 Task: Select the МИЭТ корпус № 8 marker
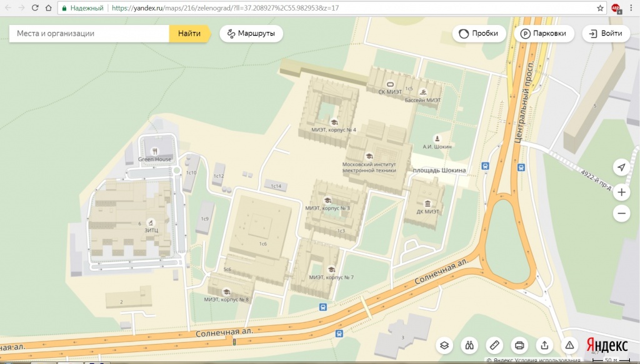point(226,292)
